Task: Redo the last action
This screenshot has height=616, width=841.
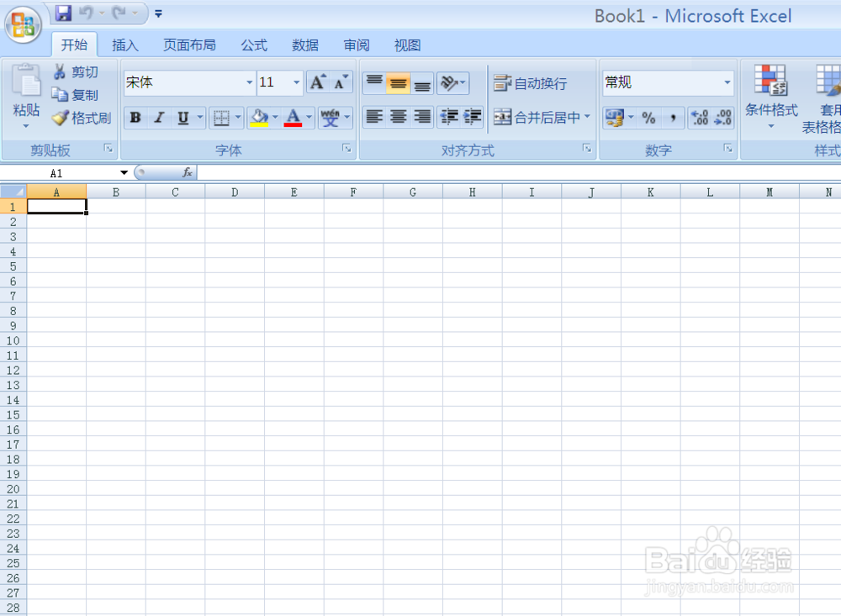Action: click(x=119, y=13)
